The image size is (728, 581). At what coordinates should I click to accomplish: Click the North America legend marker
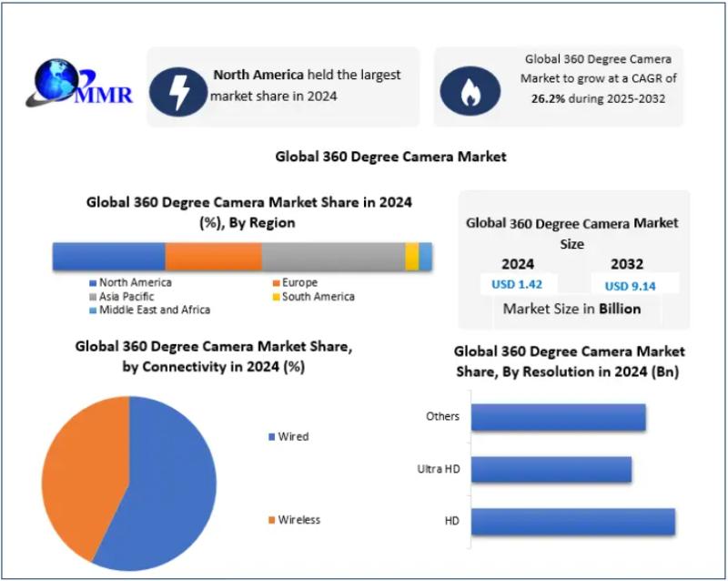point(93,283)
